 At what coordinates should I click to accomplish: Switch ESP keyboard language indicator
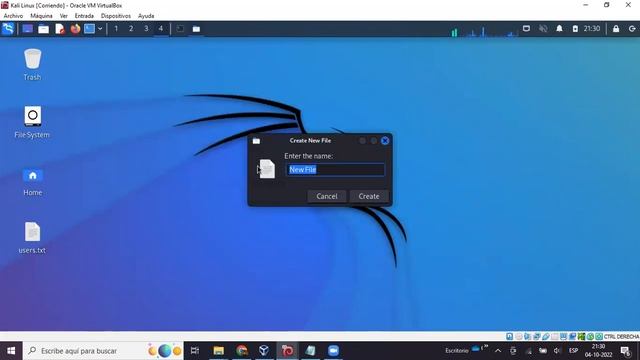click(x=573, y=351)
